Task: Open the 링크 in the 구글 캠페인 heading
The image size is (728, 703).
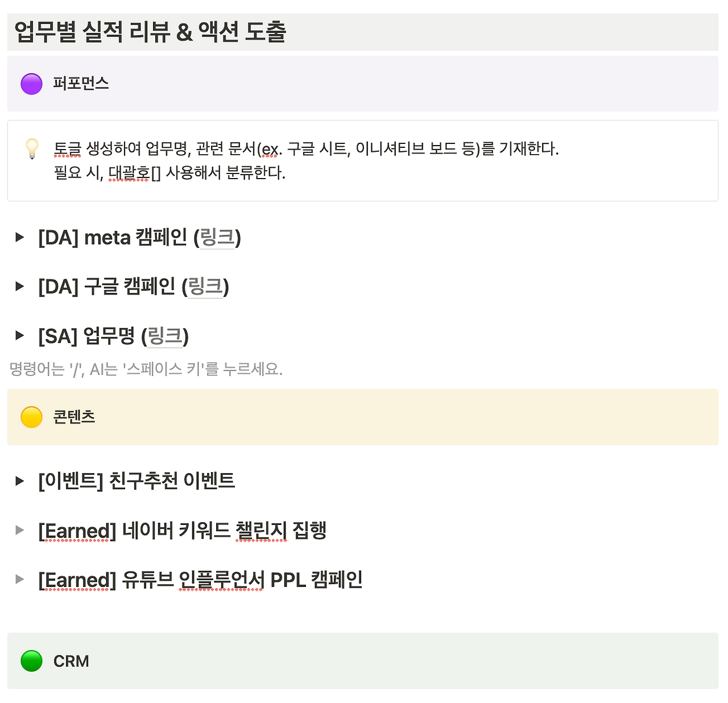Action: (205, 286)
